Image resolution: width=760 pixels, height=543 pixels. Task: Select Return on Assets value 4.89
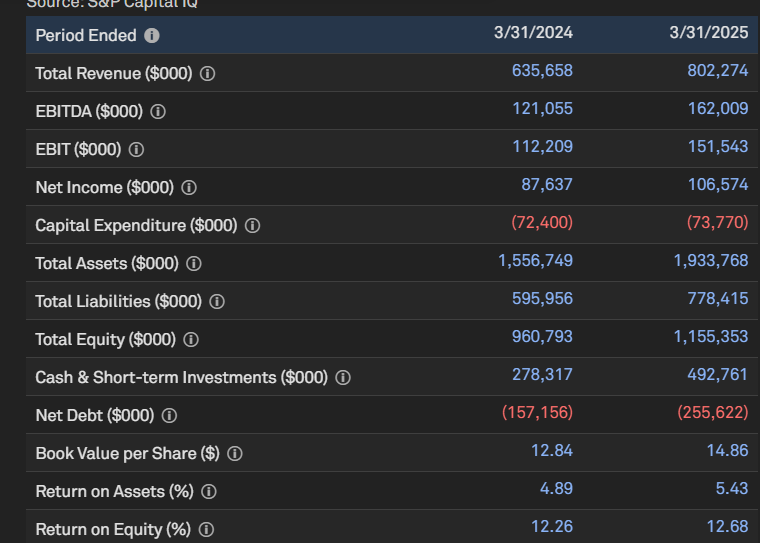coord(556,489)
